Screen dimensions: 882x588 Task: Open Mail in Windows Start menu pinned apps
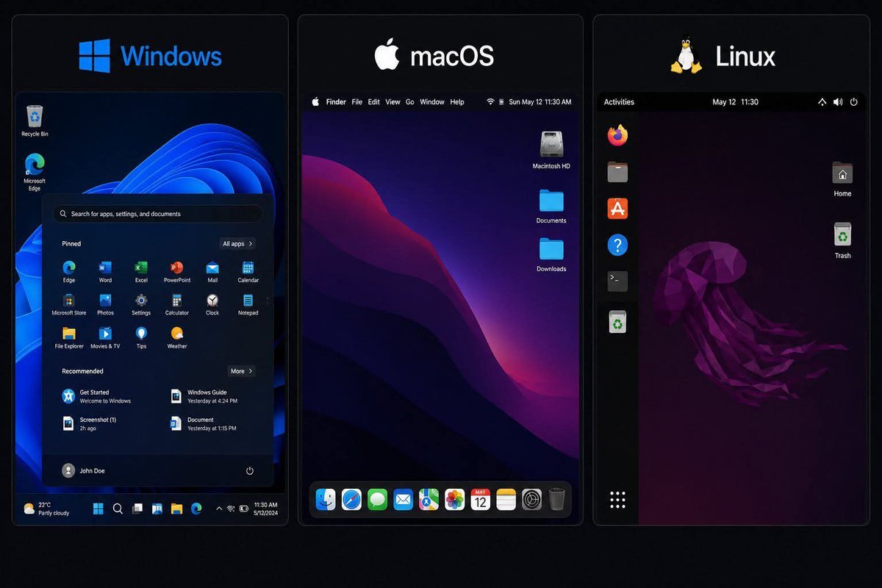click(212, 271)
